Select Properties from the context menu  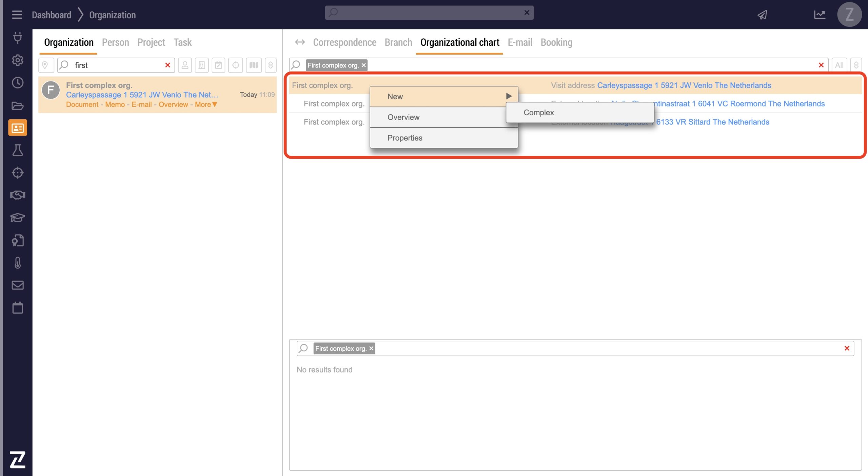click(x=405, y=138)
